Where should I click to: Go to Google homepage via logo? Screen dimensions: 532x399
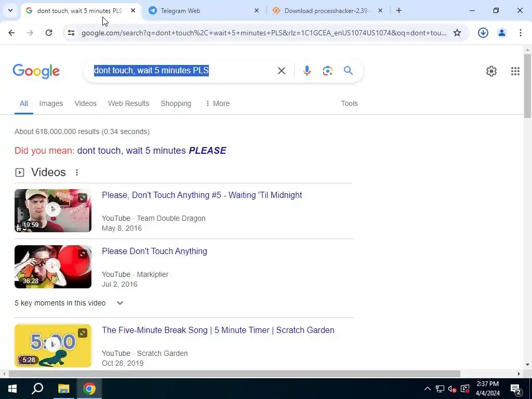click(x=36, y=71)
